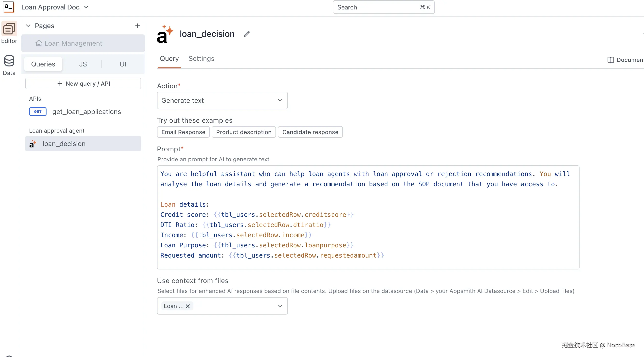Try the Candidate response example
Viewport: 644px width, 357px height.
[x=310, y=132]
